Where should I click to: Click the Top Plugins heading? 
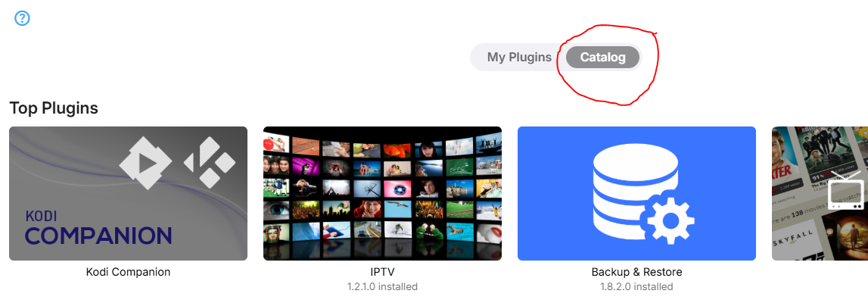point(54,108)
